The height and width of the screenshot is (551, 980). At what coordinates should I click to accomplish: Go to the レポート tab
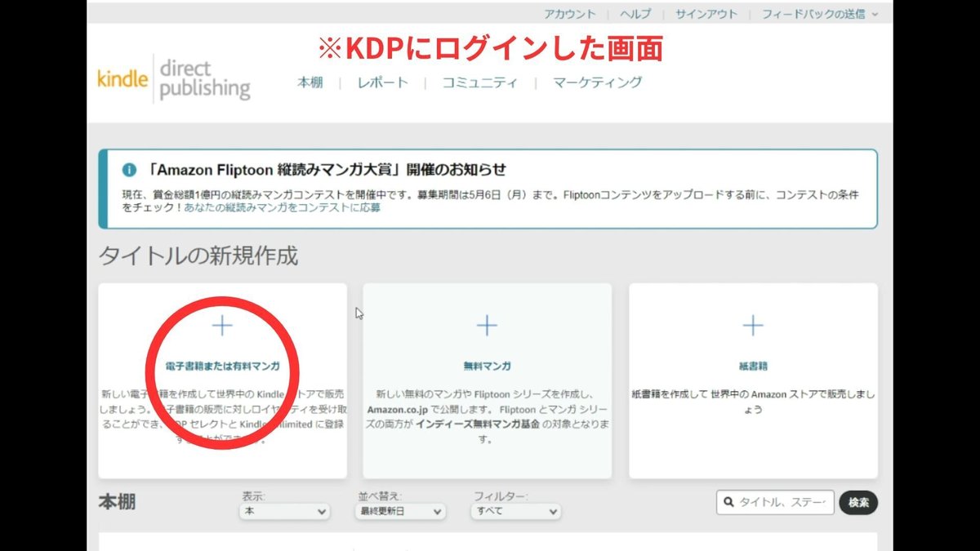click(x=382, y=82)
